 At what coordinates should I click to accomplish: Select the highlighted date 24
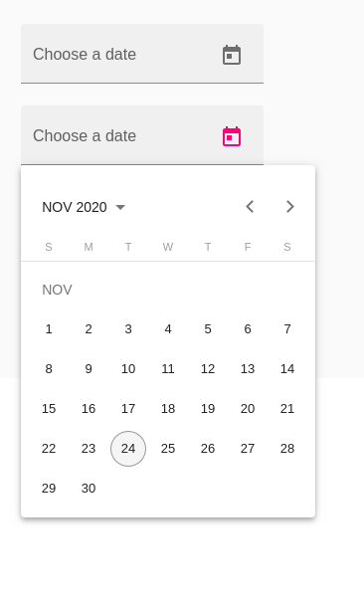pos(128,449)
